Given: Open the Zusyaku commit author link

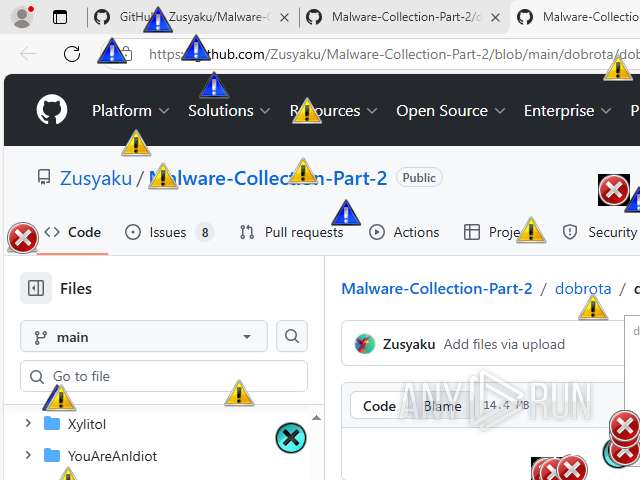Looking at the screenshot, I should tap(409, 344).
